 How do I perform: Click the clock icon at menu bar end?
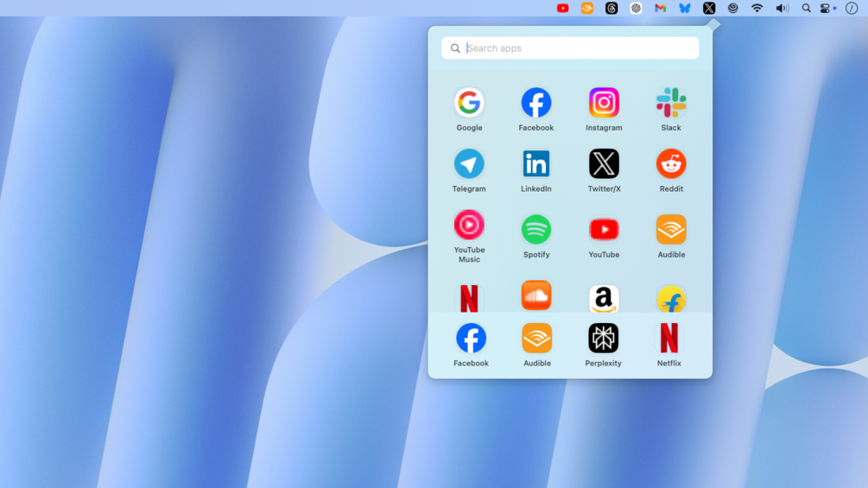pyautogui.click(x=852, y=8)
